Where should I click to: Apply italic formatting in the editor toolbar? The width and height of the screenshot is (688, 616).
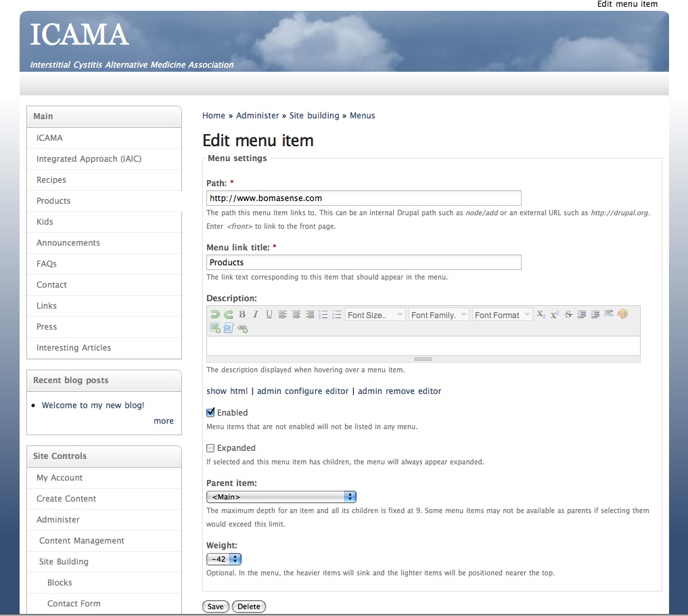tap(255, 313)
